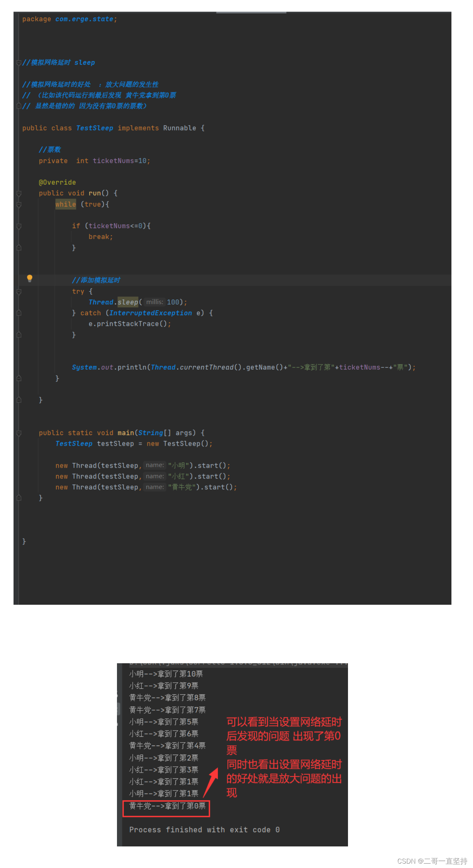Click the millis: parameter hint
The width and height of the screenshot is (473, 868).
(x=155, y=302)
